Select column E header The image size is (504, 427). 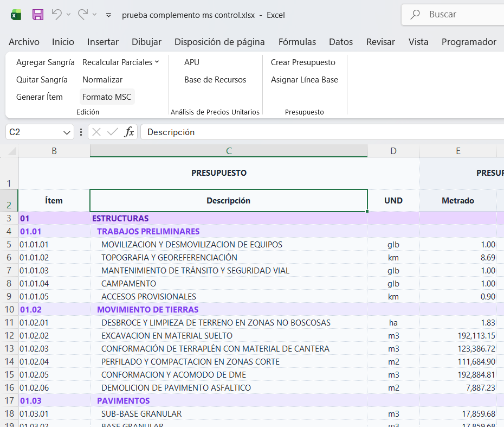click(x=458, y=151)
